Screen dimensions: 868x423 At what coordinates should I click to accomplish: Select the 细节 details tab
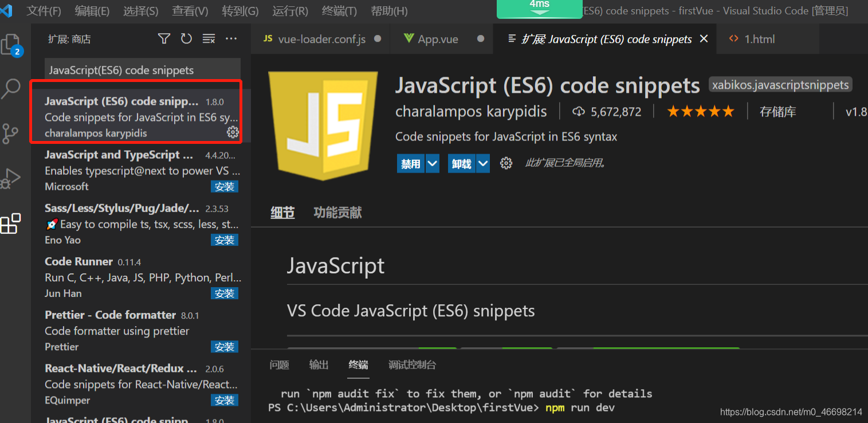click(282, 213)
